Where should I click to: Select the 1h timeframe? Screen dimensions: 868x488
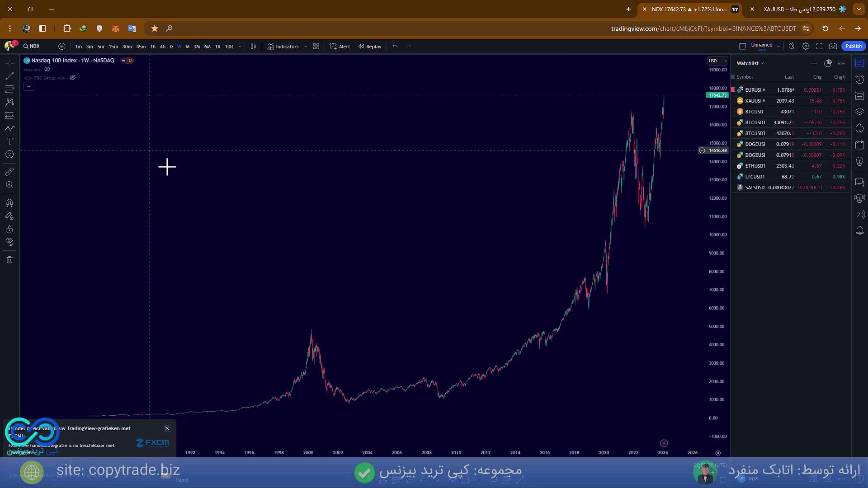[153, 46]
